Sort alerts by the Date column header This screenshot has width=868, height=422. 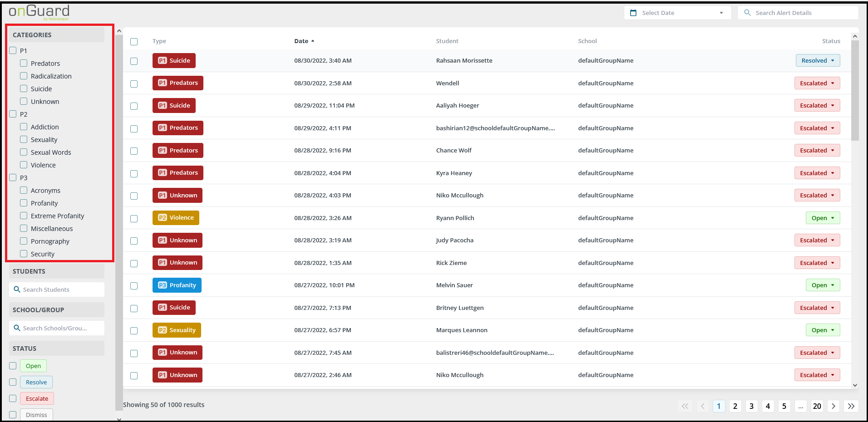(x=301, y=41)
